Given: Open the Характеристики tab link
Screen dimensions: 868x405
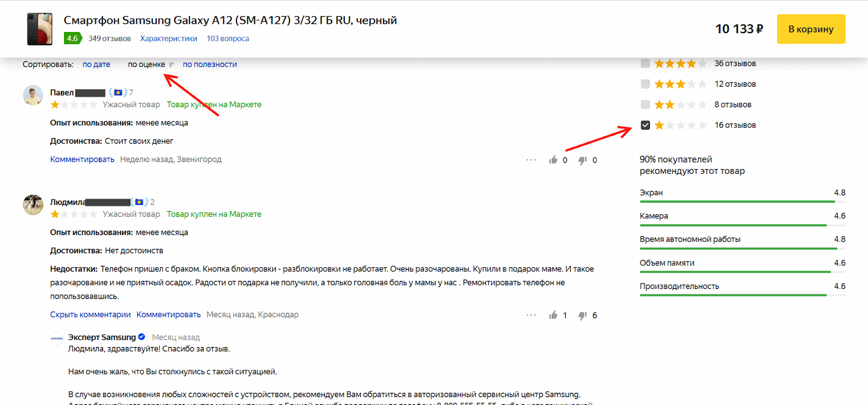Looking at the screenshot, I should [169, 38].
